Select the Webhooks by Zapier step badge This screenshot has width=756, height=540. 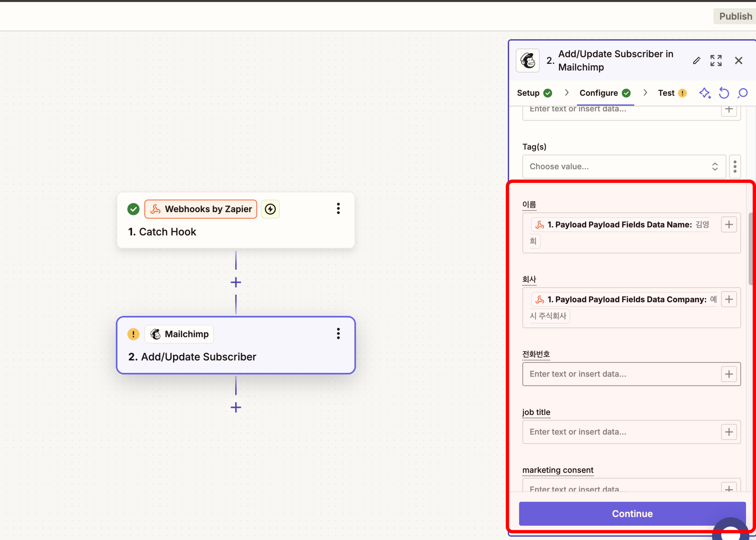201,209
